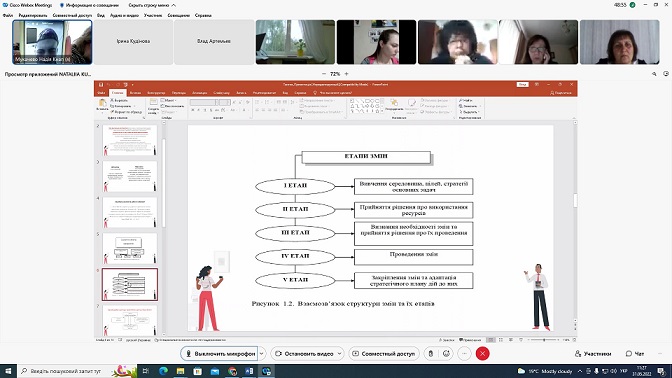The image size is (672, 378).
Task: Open the Чат panel
Action: 635,354
